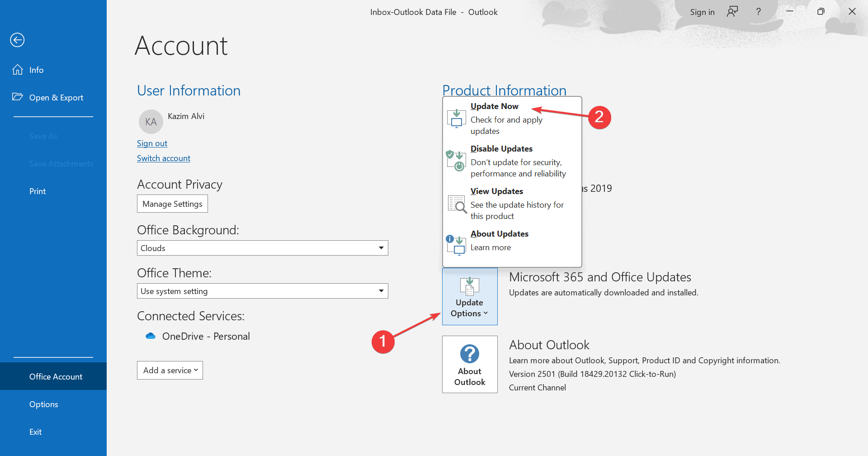868x456 pixels.
Task: Click the About Updates info icon
Action: [456, 245]
